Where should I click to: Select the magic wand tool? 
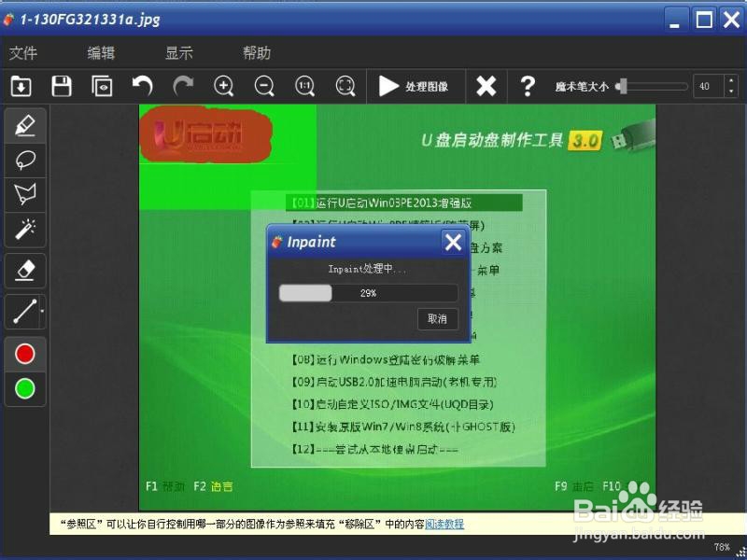click(25, 230)
